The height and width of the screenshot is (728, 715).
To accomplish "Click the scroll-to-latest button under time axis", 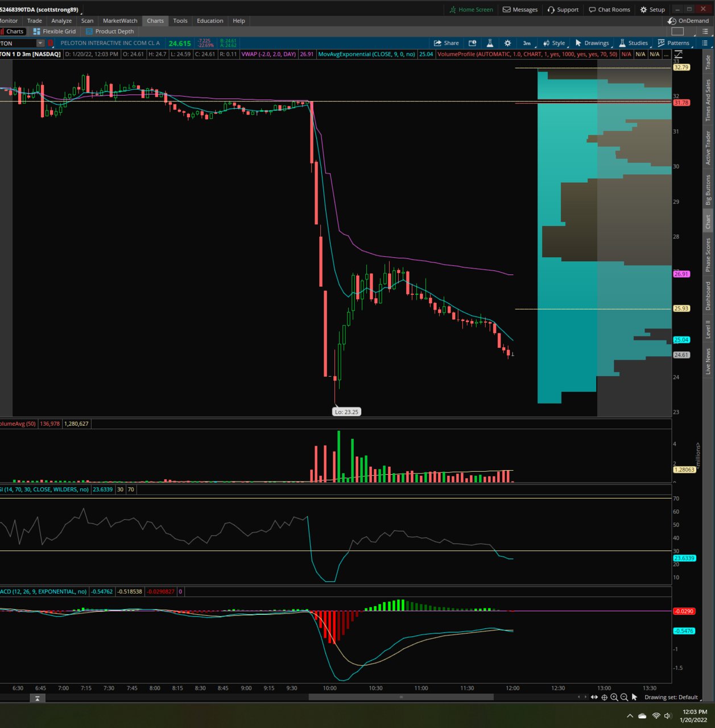I will (x=38, y=698).
